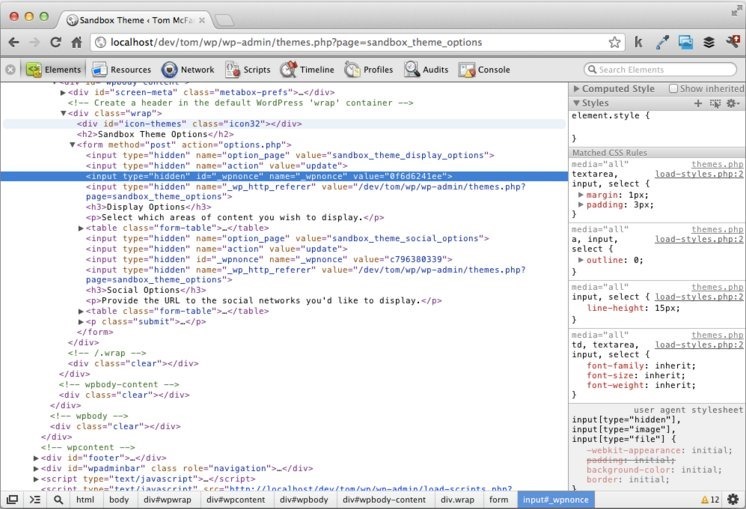Expand the wpadminbar div node
The height and width of the screenshot is (509, 746).
click(36, 469)
